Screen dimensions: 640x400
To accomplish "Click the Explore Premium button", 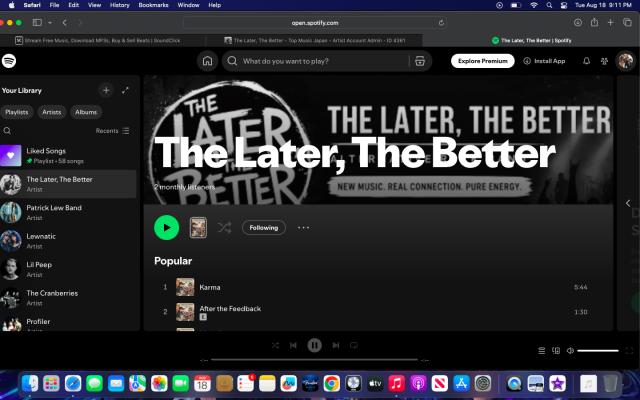I will point(482,61).
